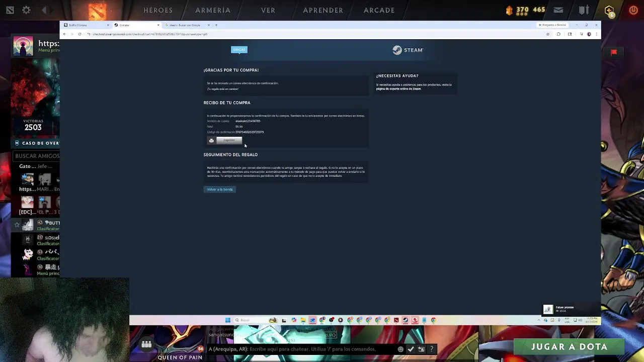Click the Dota 2 logo icon at top-left
The width and height of the screenshot is (644, 362).
[10, 10]
